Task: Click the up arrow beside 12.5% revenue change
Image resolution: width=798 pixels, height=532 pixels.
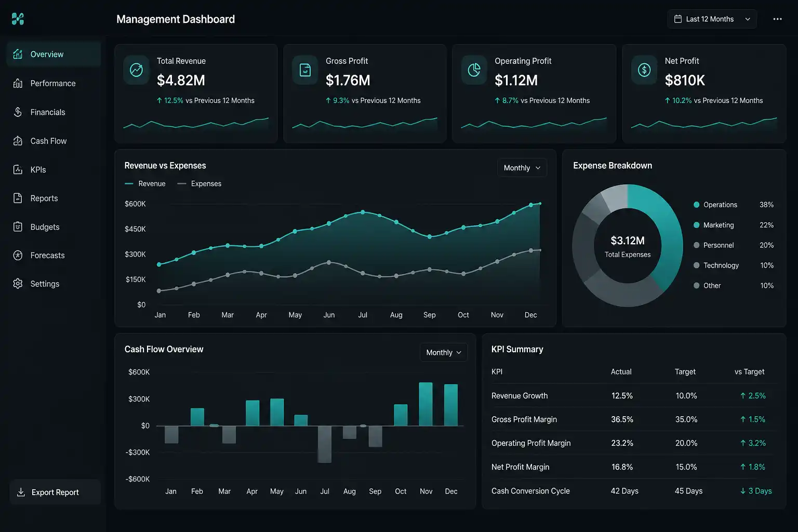Action: pyautogui.click(x=159, y=100)
